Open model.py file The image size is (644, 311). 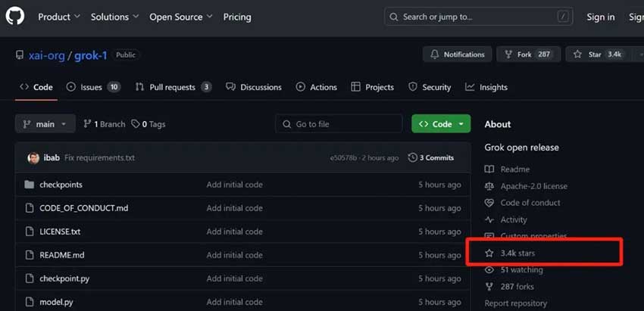(x=56, y=303)
